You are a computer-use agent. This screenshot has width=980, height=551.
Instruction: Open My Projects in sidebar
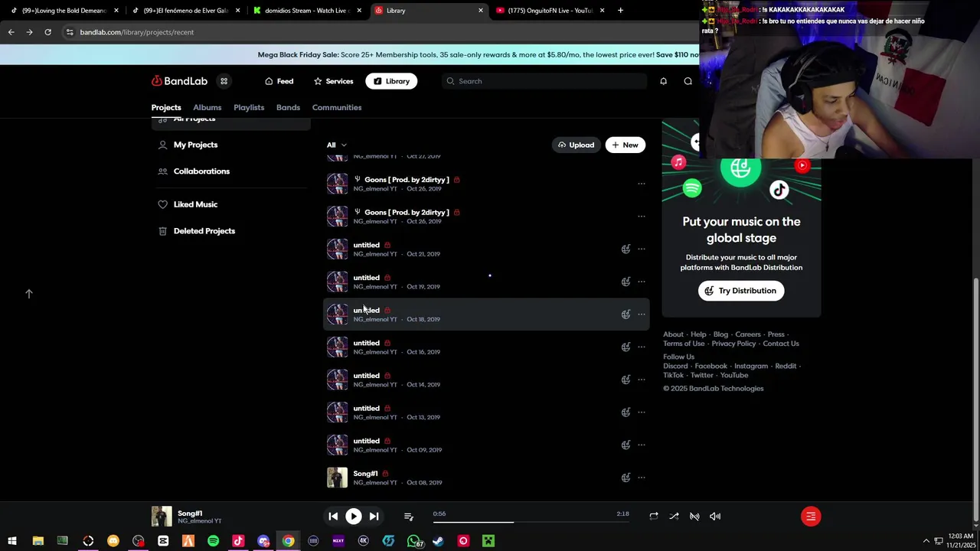point(188,145)
